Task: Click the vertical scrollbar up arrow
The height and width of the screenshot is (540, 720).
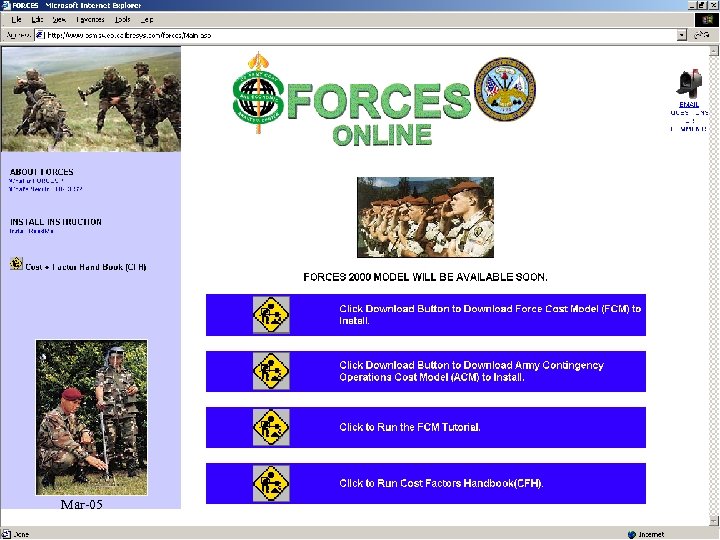Action: (x=714, y=51)
